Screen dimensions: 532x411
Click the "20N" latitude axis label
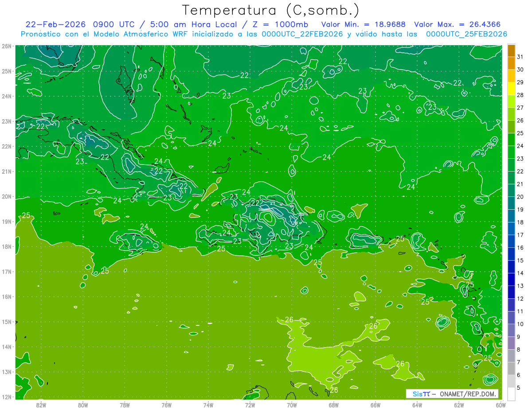click(x=7, y=196)
